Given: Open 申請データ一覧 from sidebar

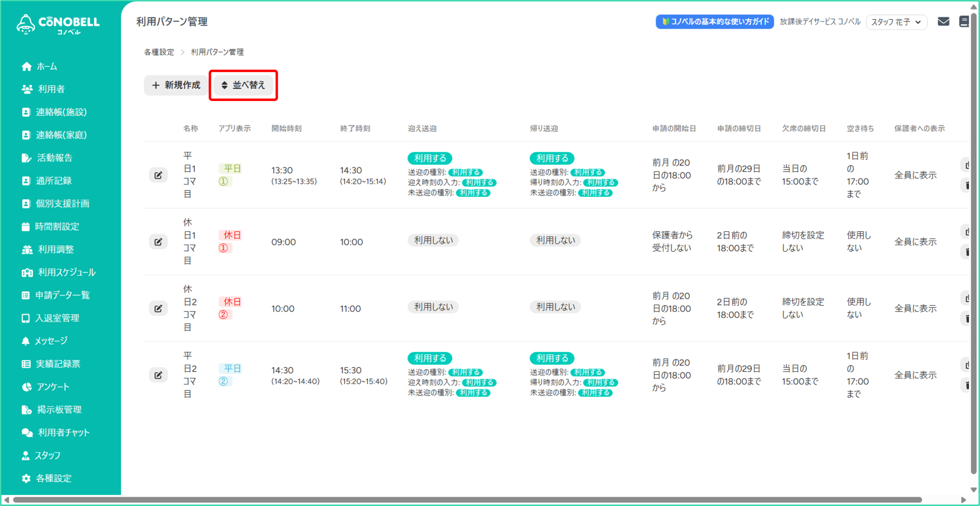Looking at the screenshot, I should tap(62, 295).
